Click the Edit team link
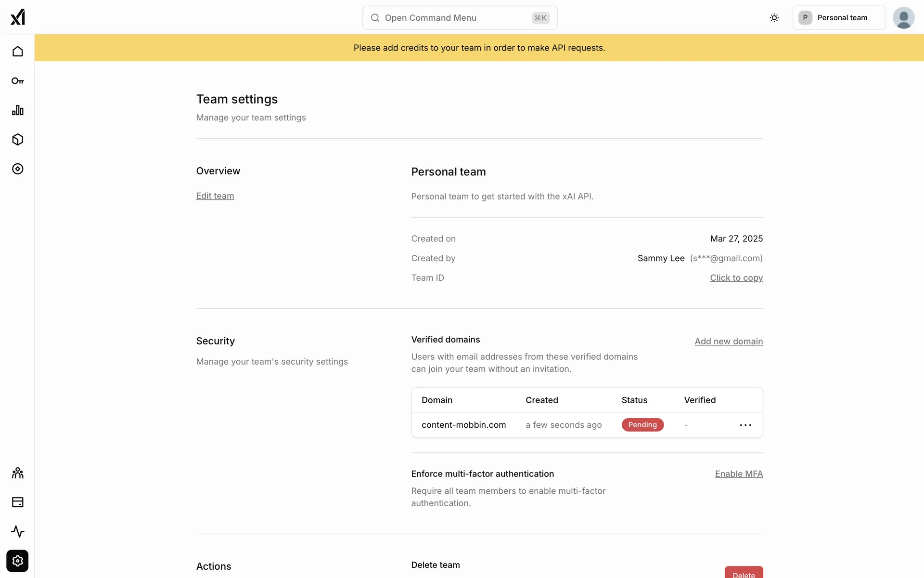924x578 pixels. point(215,196)
